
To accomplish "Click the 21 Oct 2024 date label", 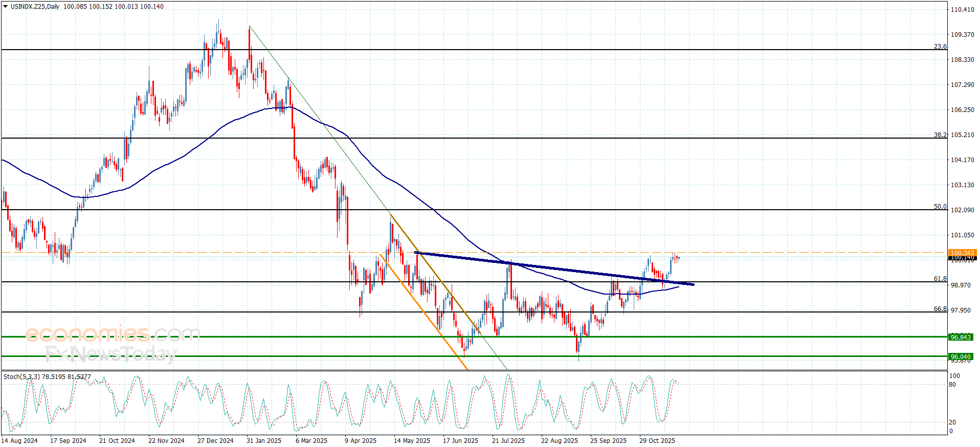I will pos(117,440).
